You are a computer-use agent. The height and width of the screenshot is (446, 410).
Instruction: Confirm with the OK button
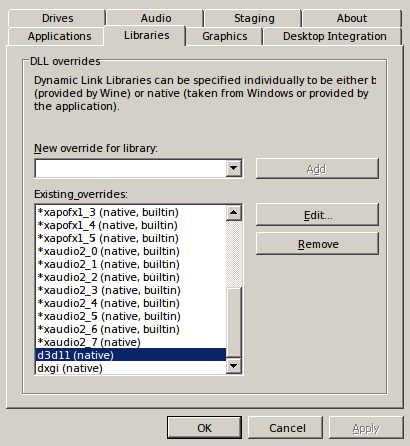coord(204,428)
